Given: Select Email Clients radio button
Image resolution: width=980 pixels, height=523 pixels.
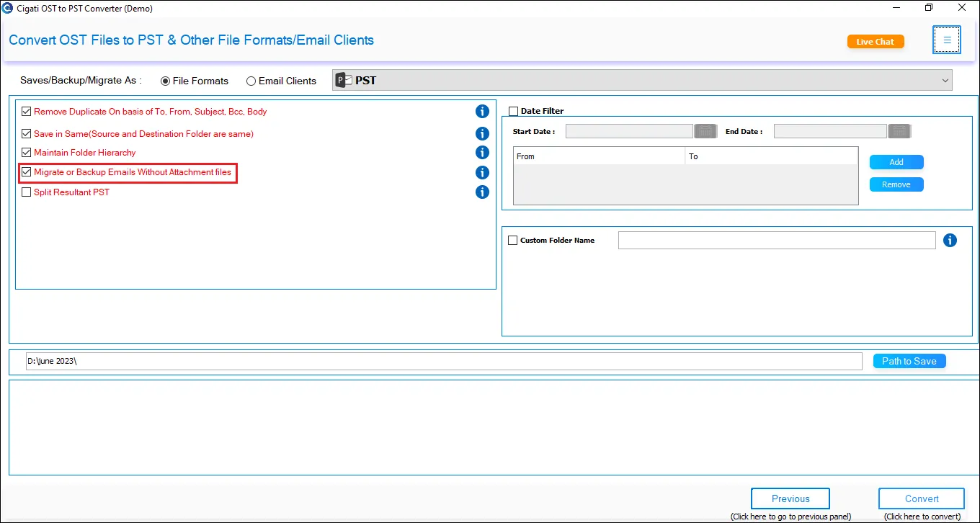Looking at the screenshot, I should coord(251,81).
